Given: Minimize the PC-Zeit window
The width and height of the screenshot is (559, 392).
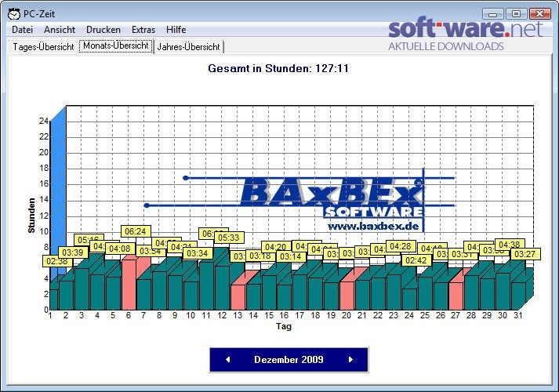Looking at the screenshot, I should tap(492, 14).
